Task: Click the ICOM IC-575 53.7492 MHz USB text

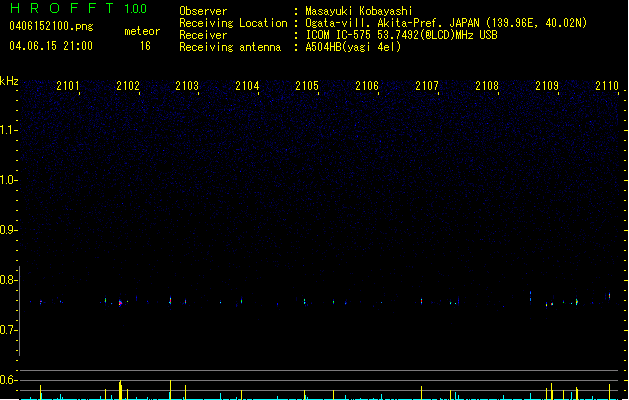Action: point(401,35)
